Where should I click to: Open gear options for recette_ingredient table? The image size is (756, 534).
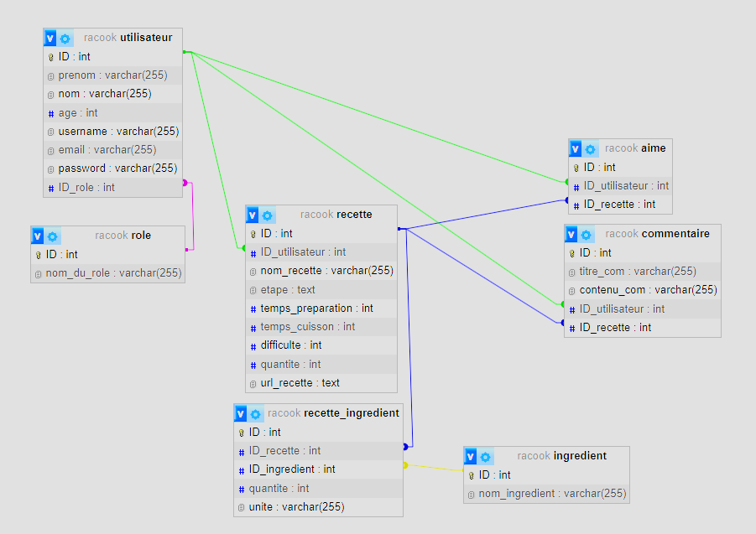pos(255,414)
